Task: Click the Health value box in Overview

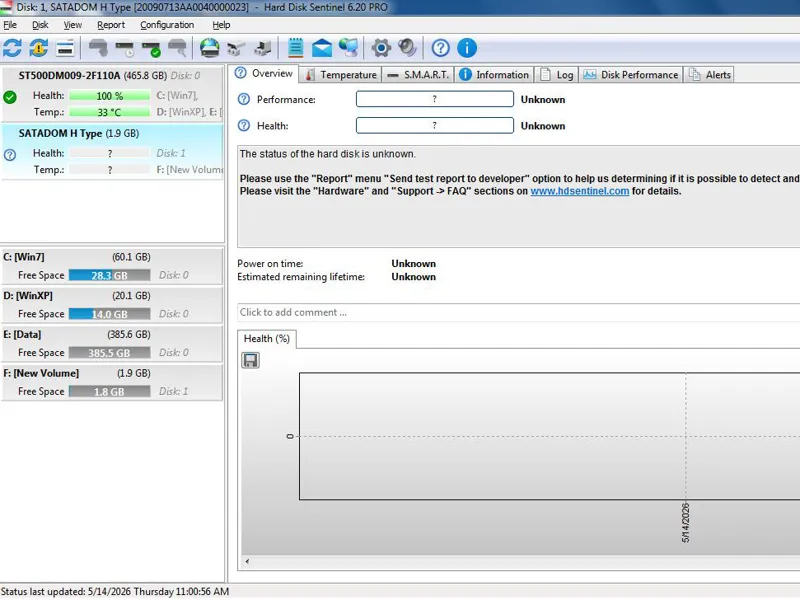Action: 435,126
